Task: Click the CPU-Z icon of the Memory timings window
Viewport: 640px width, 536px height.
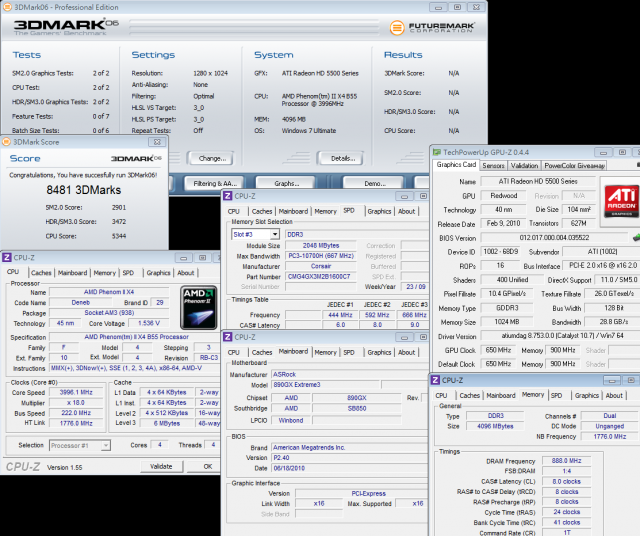Action: point(436,380)
